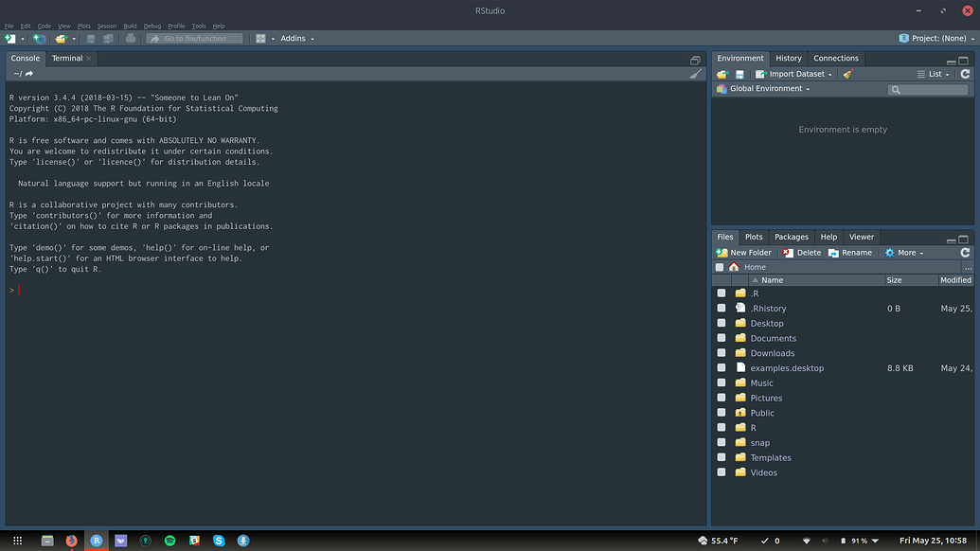980x551 pixels.
Task: Check the box for Downloads folder
Action: [x=722, y=353]
